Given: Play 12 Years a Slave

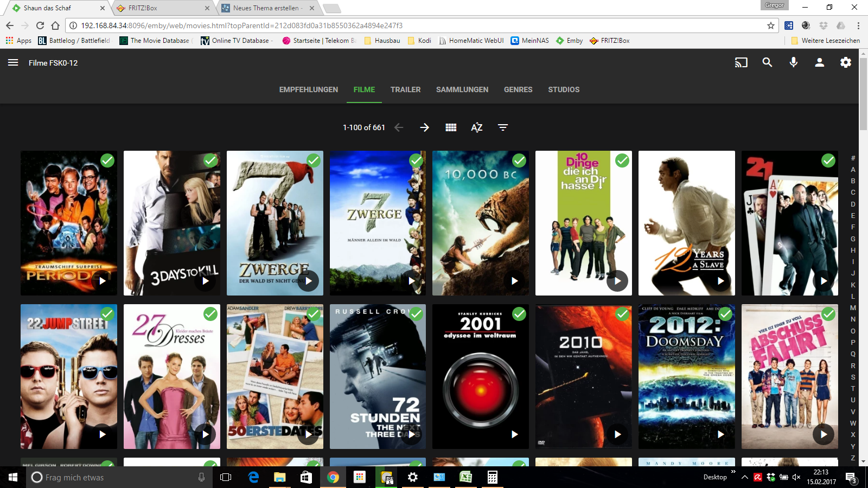Looking at the screenshot, I should point(720,281).
